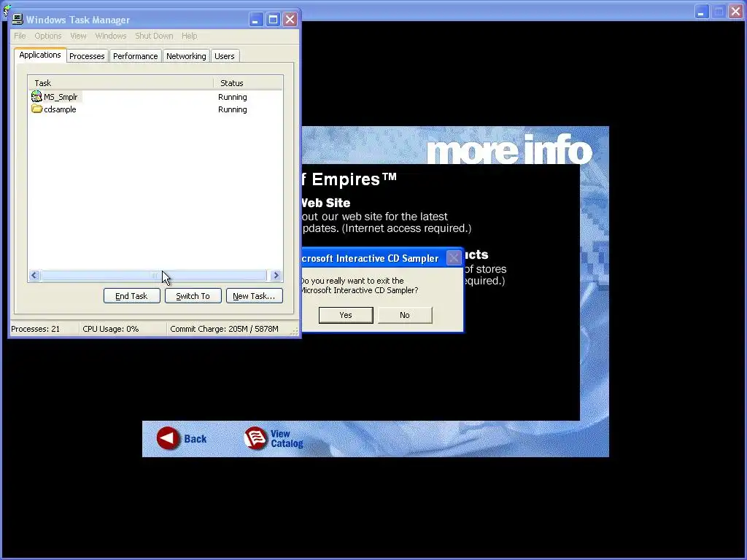747x560 pixels.
Task: Select the cdsample task row
Action: pos(155,109)
